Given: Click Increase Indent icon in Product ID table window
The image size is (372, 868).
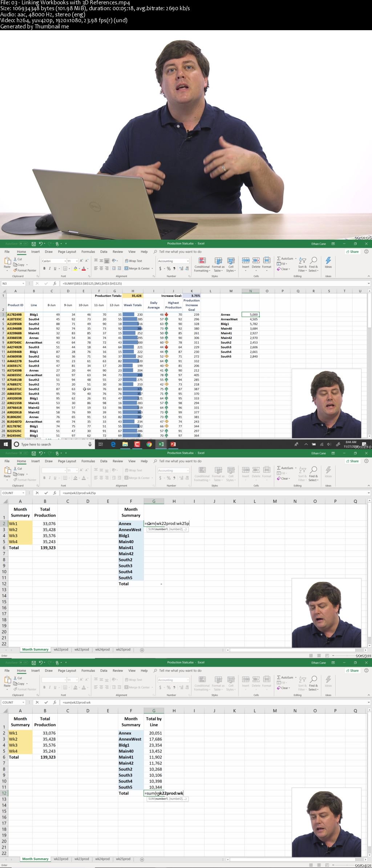Looking at the screenshot, I should click(119, 268).
